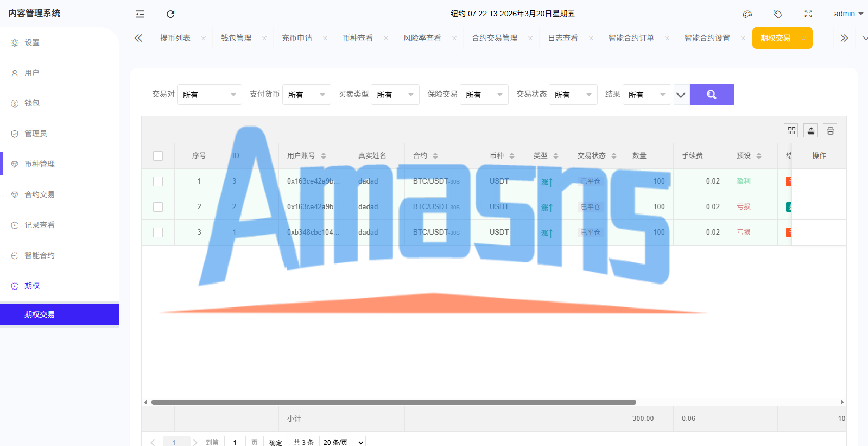The image size is (868, 446).
Task: Sort by 币种 column arrows
Action: 512,156
